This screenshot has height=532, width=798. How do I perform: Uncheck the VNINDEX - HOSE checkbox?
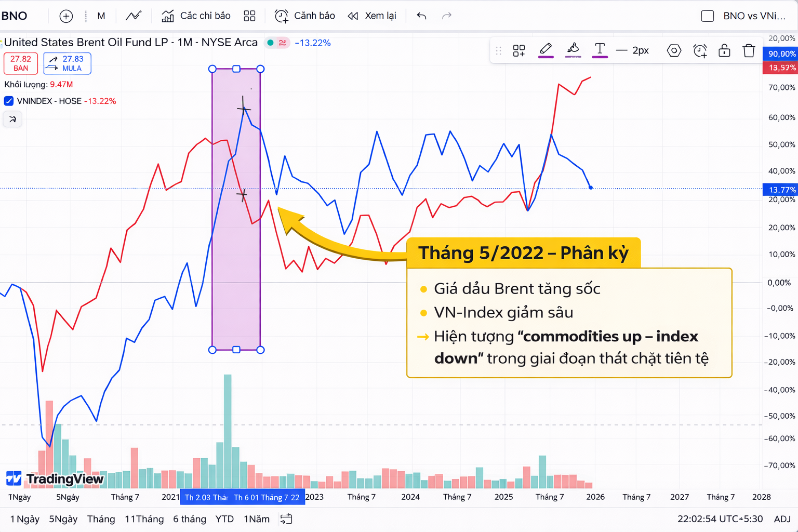click(8, 101)
